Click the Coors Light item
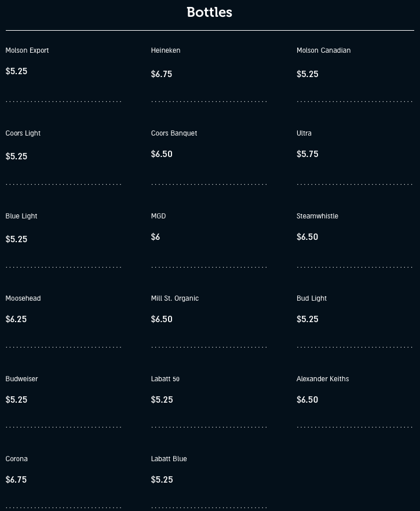 [23, 133]
